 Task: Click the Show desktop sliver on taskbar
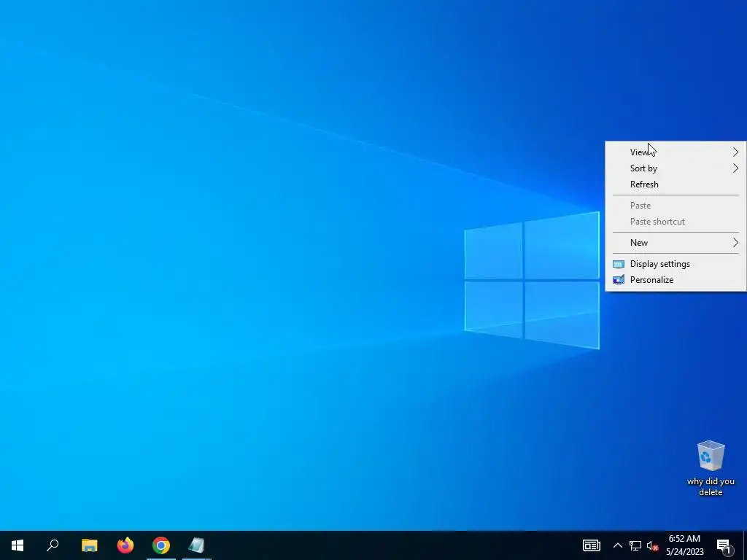745,545
